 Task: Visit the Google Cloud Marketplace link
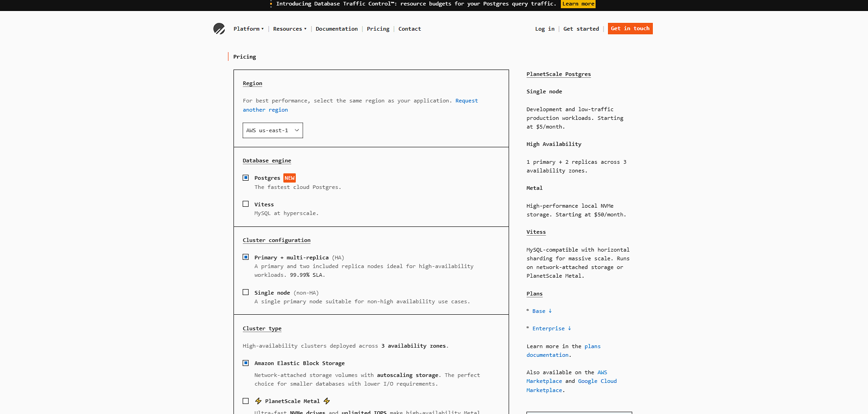click(572, 386)
